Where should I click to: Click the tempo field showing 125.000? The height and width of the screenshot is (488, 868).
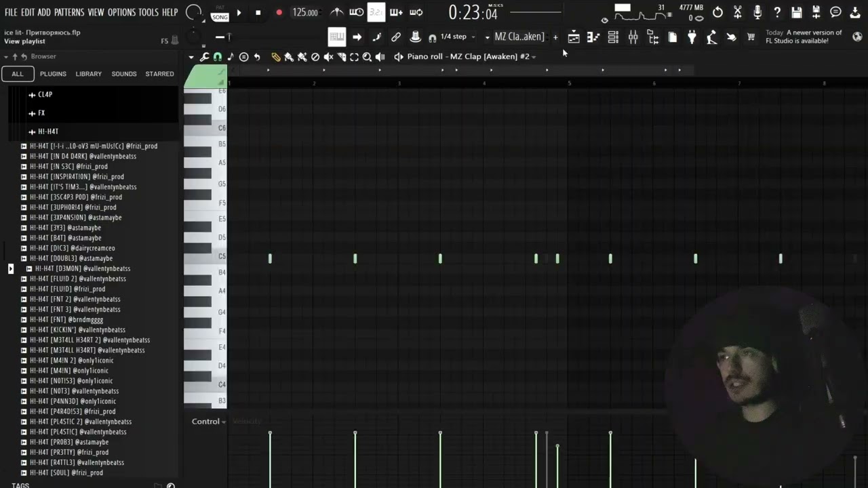[x=305, y=12]
